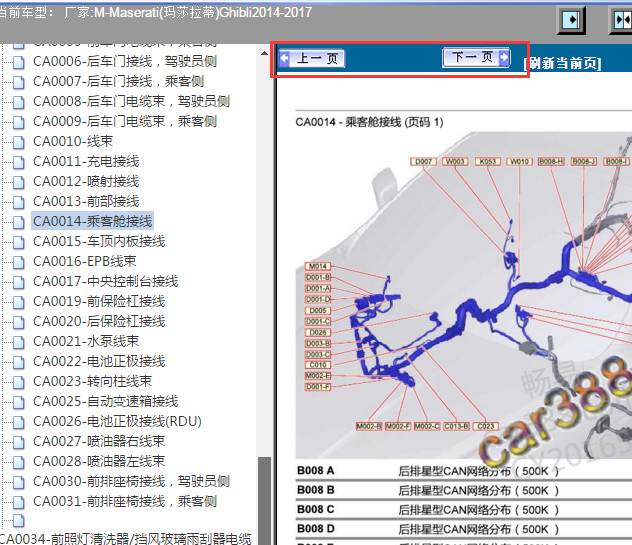Open CA0026-电池正极接线(RDU) entry
Screen dimensions: 632x545
(x=117, y=421)
